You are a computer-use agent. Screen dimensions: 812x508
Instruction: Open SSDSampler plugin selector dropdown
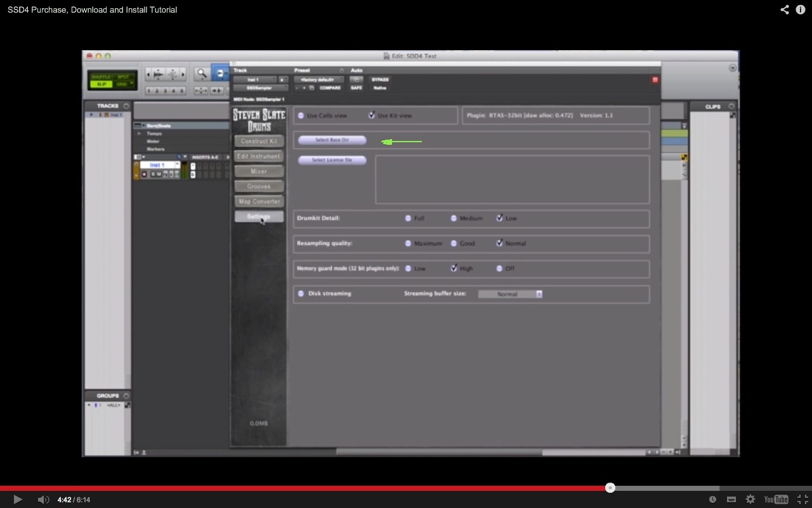[x=260, y=88]
